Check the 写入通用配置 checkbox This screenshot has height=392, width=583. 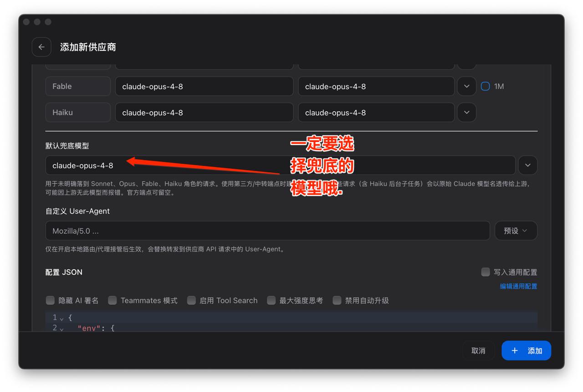pos(486,272)
